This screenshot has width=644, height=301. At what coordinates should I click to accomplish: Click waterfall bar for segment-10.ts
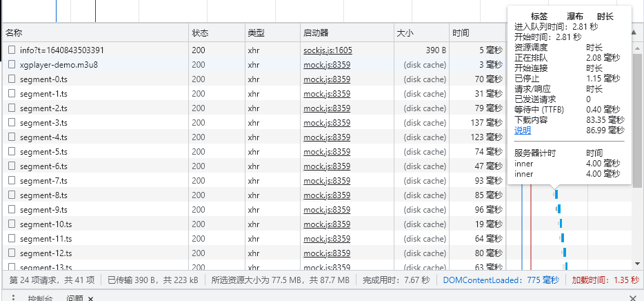click(x=560, y=224)
